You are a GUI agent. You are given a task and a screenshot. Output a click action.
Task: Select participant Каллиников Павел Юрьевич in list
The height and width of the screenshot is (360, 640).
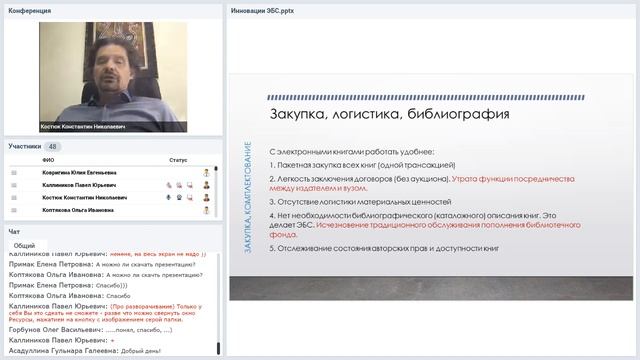coord(79,185)
